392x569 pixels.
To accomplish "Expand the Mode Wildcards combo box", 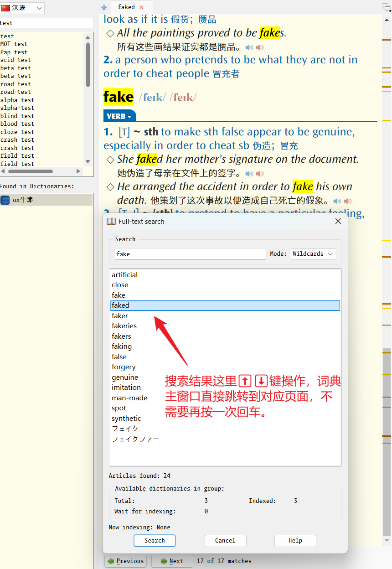I will tap(313, 254).
